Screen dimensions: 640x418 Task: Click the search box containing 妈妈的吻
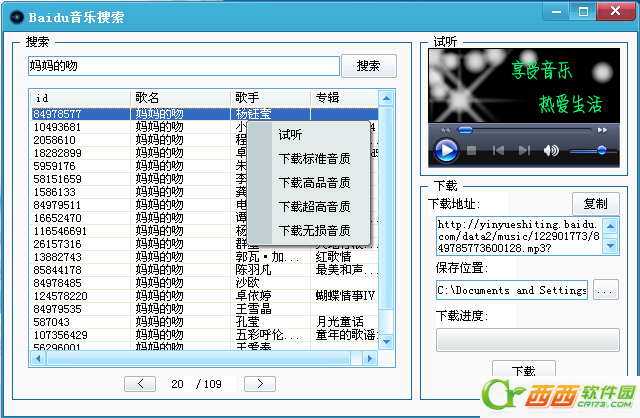[x=182, y=66]
